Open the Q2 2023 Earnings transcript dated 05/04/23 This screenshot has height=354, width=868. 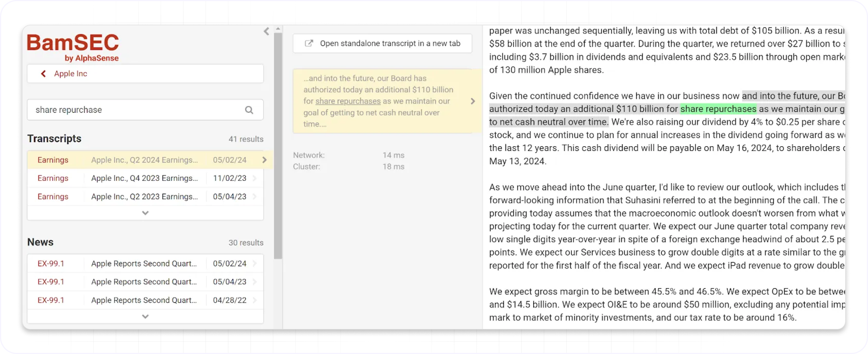[144, 197]
